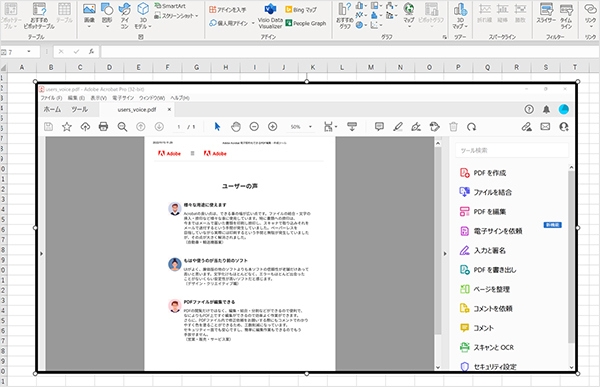Click the star bookmark icon in Acrobat
600x387 pixels.
pos(67,127)
